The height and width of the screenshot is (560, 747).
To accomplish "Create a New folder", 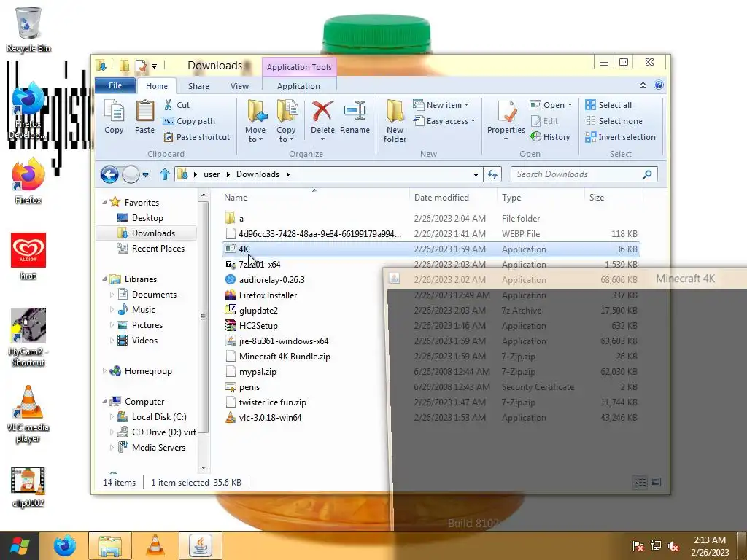I will (x=395, y=121).
